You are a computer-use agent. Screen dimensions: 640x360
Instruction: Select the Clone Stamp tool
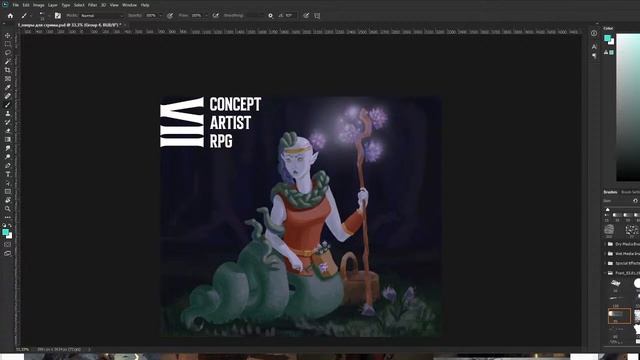point(7,113)
